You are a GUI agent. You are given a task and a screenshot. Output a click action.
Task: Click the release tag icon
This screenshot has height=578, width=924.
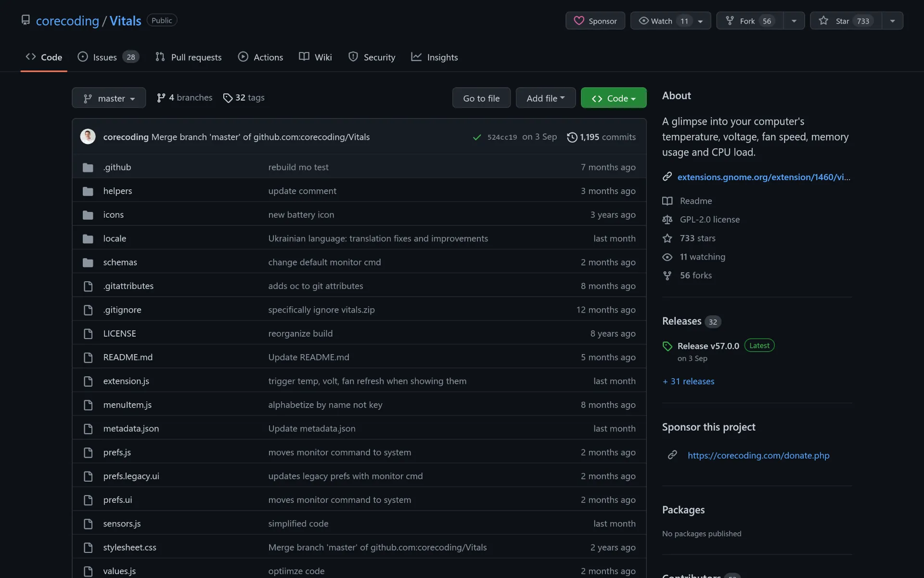667,346
